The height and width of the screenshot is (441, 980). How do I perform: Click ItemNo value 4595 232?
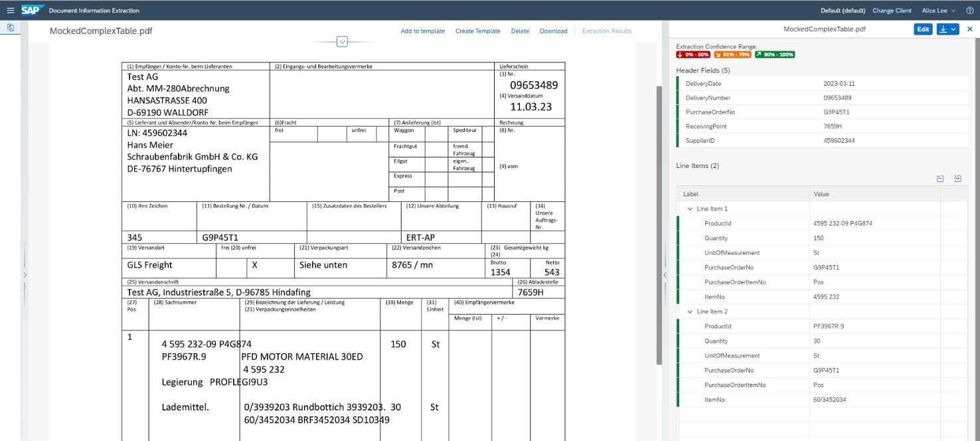pos(827,296)
